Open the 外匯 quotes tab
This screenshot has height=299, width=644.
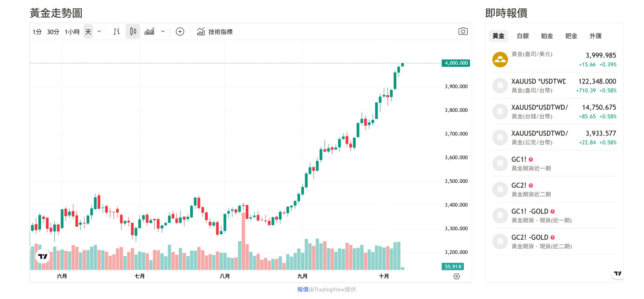tap(595, 36)
